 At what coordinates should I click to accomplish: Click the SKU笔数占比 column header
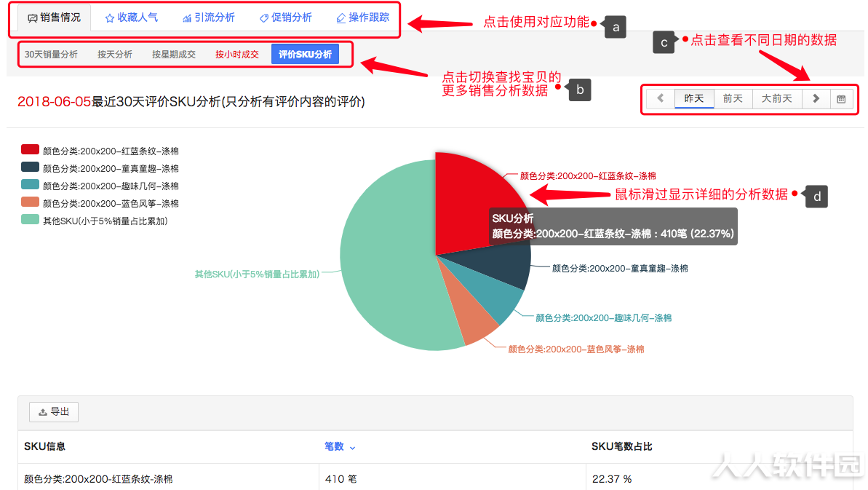coord(621,446)
